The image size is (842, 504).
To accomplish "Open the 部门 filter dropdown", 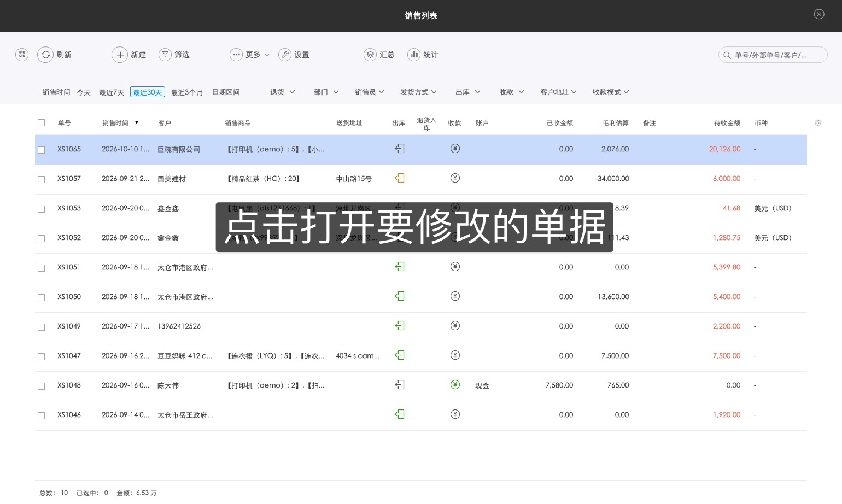I will pos(326,92).
